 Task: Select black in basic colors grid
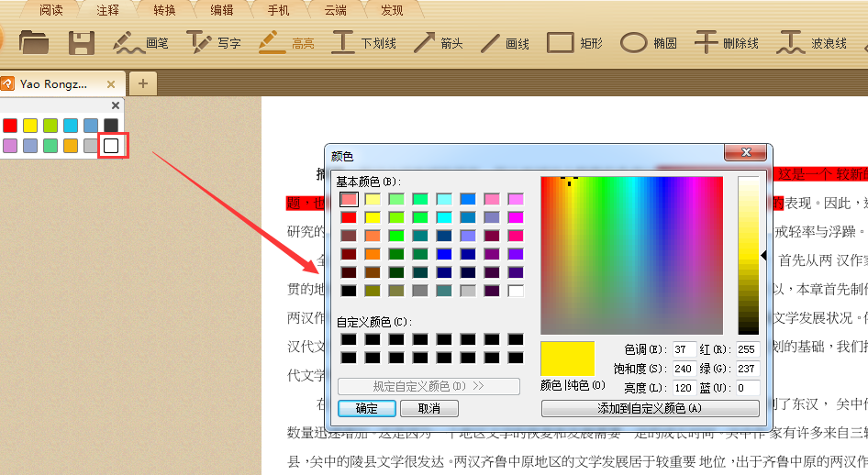tap(349, 291)
